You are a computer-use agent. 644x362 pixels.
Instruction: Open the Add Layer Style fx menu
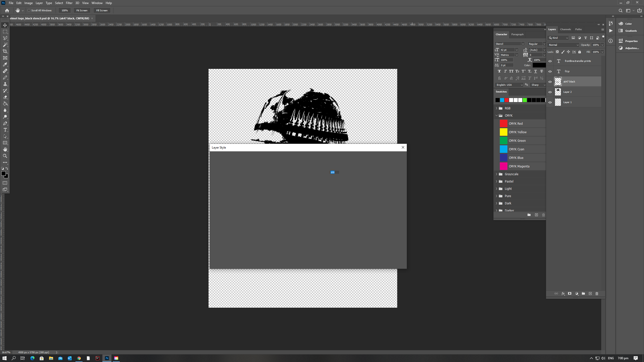point(563,293)
